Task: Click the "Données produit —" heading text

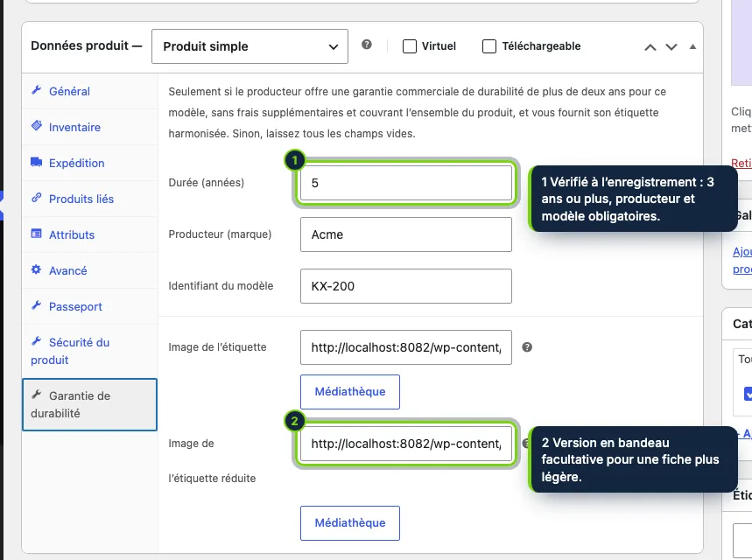Action: pos(87,45)
